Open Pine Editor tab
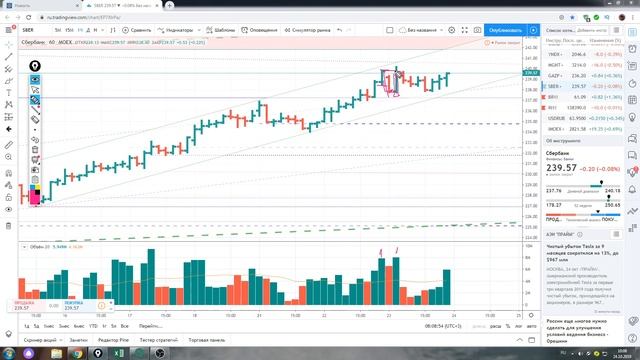This screenshot has height=360, width=640. click(x=113, y=340)
